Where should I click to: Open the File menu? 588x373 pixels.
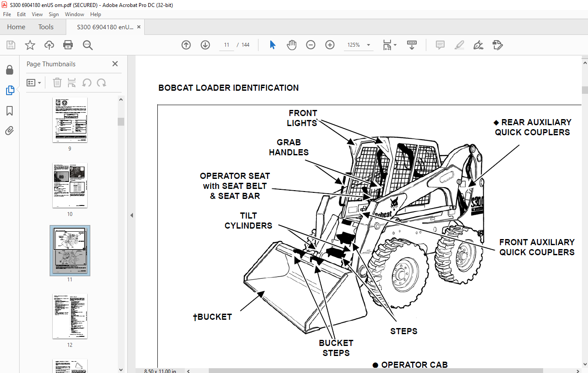click(x=7, y=14)
